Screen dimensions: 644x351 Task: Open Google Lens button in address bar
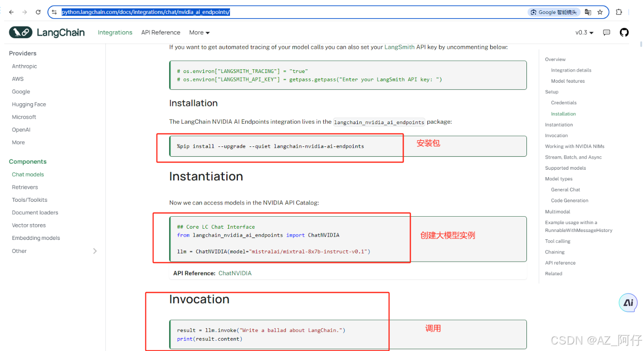coord(553,12)
